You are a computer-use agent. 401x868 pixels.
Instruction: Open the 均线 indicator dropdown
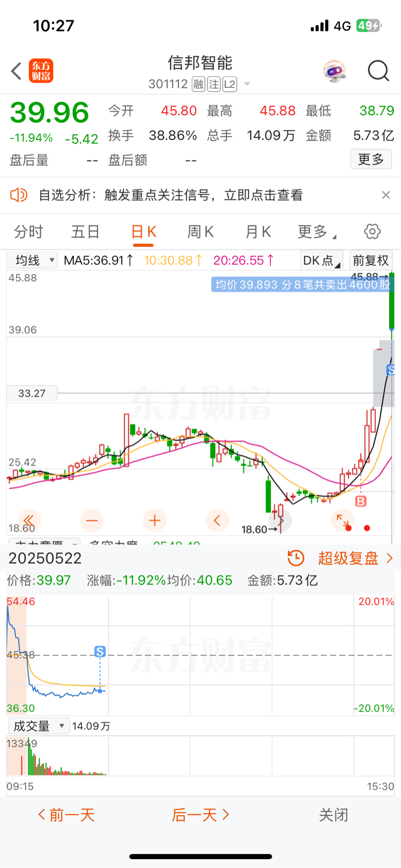click(32, 260)
